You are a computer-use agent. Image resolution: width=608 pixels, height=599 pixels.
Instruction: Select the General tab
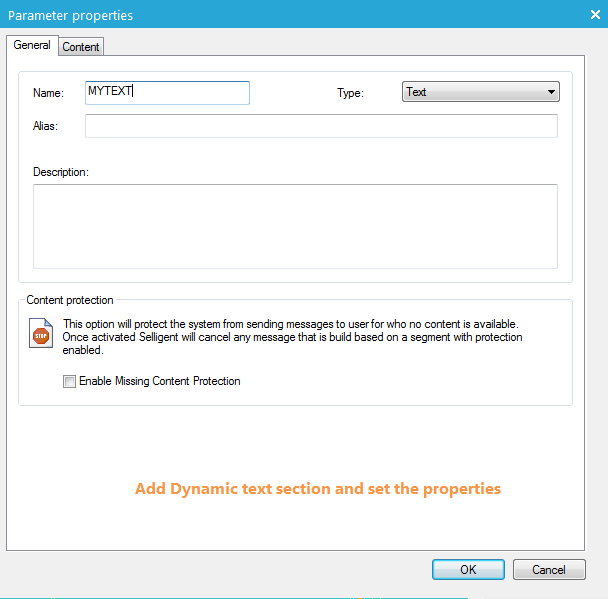click(32, 45)
